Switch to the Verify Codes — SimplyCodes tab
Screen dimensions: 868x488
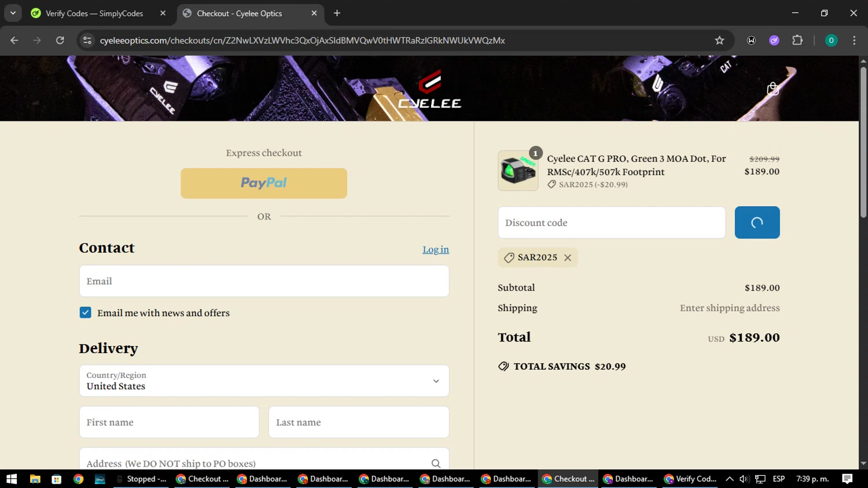95,13
